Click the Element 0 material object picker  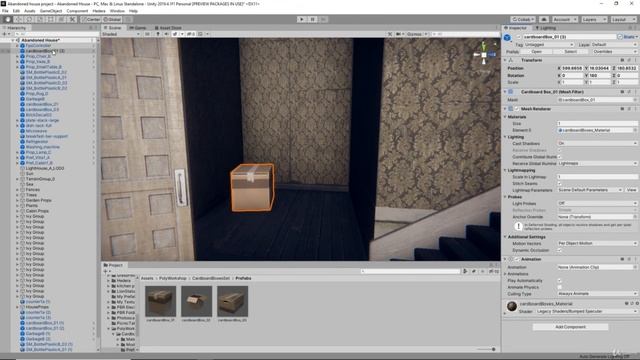[x=635, y=130]
